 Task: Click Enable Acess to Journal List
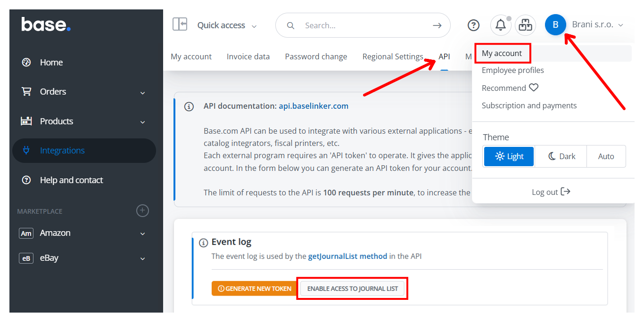tap(352, 289)
